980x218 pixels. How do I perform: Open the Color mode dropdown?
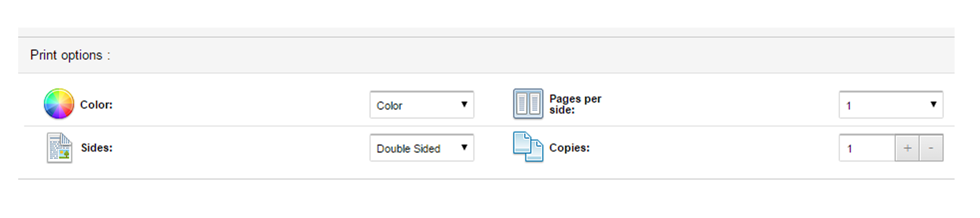point(421,105)
